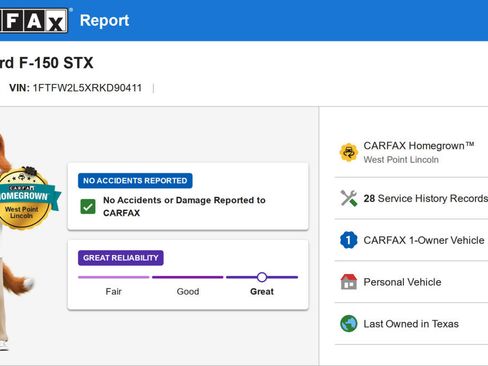
Task: Click the CARFAX logo in the header
Action: (34, 21)
